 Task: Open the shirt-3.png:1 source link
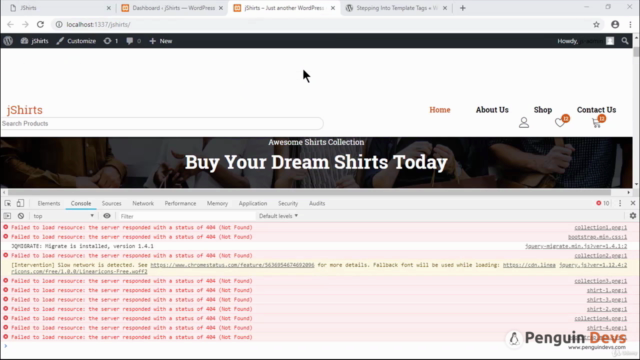point(607,300)
